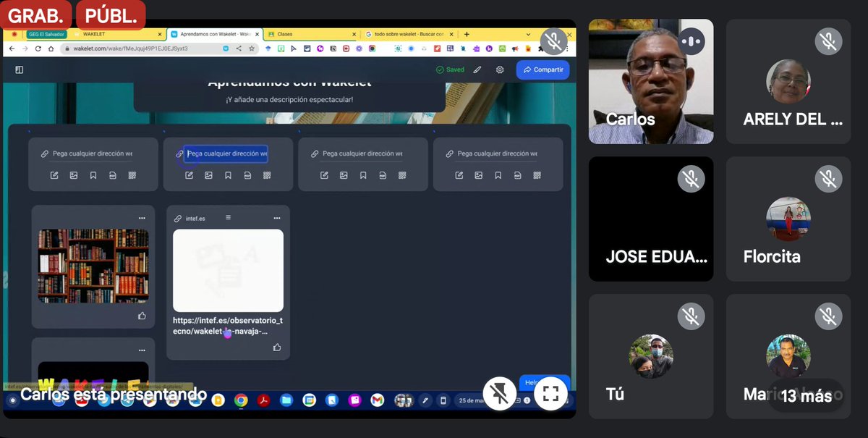Screen dimensions: 868x438
Task: Open the Files app from the shelf
Action: point(286,400)
